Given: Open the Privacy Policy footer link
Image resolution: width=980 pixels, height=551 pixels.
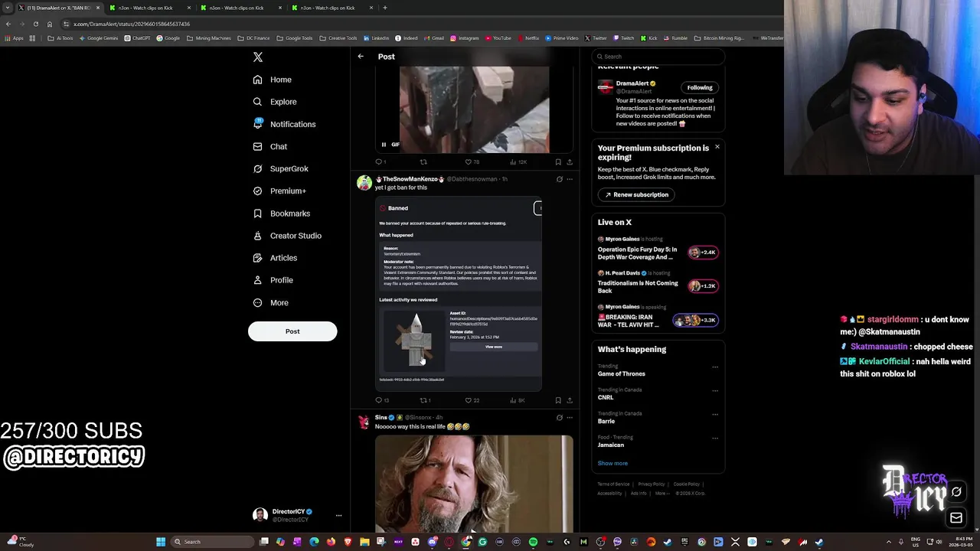Looking at the screenshot, I should coord(652,484).
